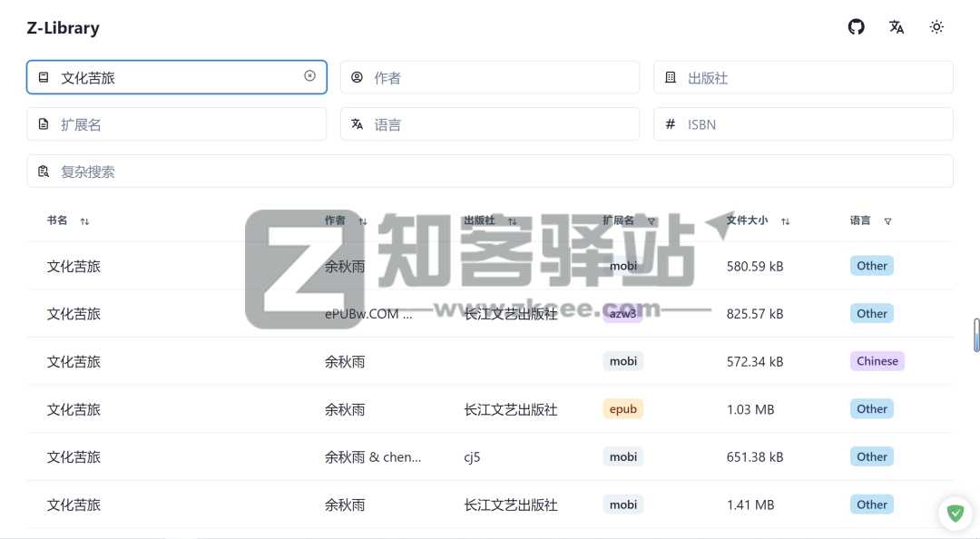Toggle the theme with the sun icon
The image size is (980, 539).
click(936, 27)
